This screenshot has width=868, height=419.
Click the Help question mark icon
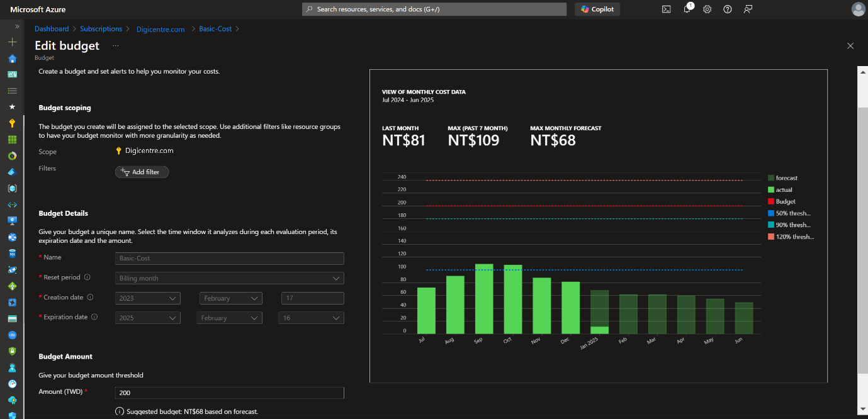click(x=728, y=9)
